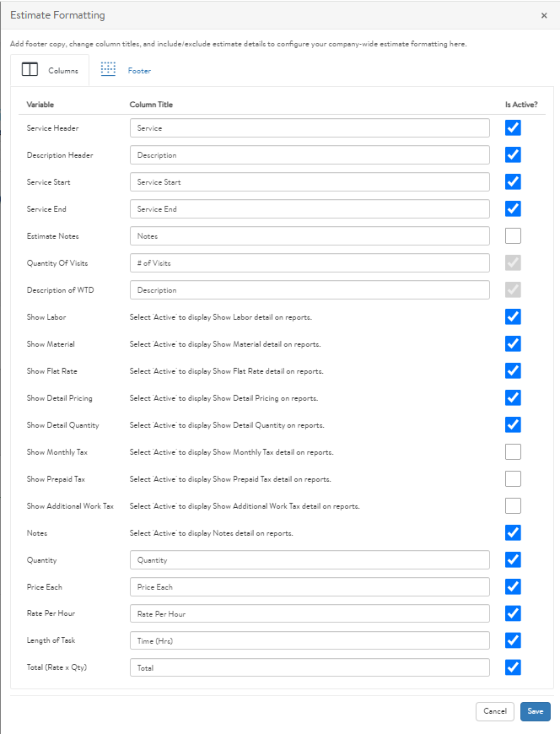Check Show Additional Work Tax box
The height and width of the screenshot is (734, 560).
click(513, 506)
